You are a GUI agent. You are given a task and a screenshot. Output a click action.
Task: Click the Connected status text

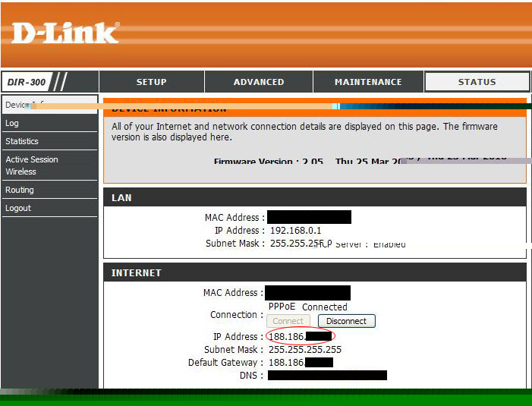pos(324,307)
